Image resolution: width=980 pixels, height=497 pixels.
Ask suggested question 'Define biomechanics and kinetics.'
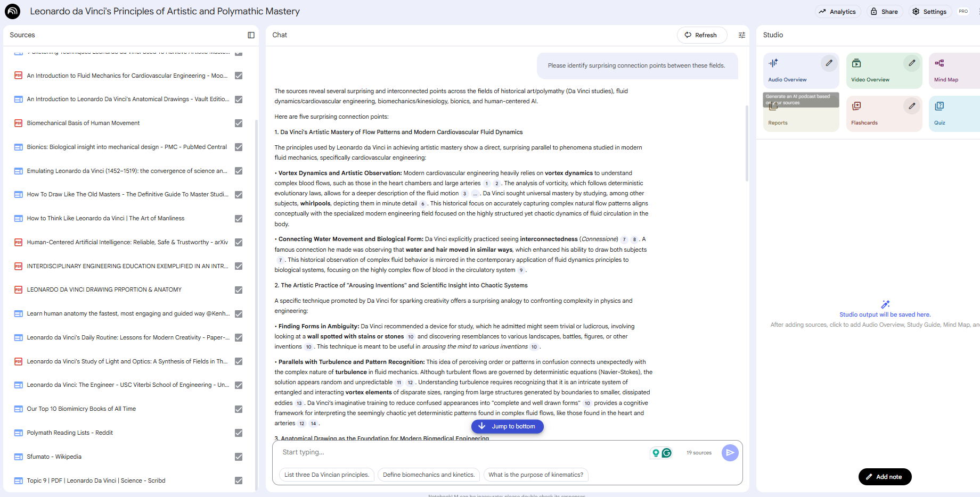point(429,475)
